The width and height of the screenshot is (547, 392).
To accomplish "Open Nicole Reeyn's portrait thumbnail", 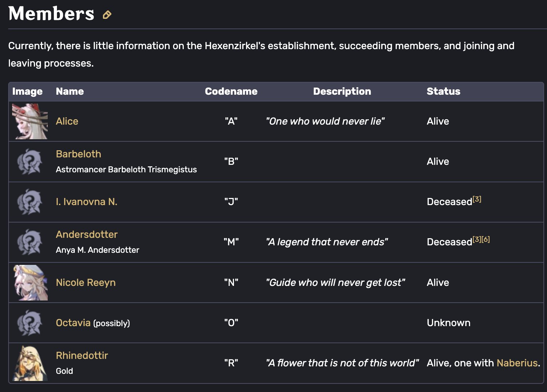I will click(30, 283).
